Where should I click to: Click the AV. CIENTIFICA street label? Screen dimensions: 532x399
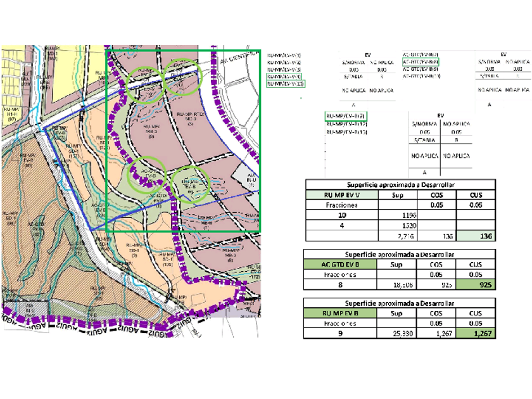pos(239,58)
